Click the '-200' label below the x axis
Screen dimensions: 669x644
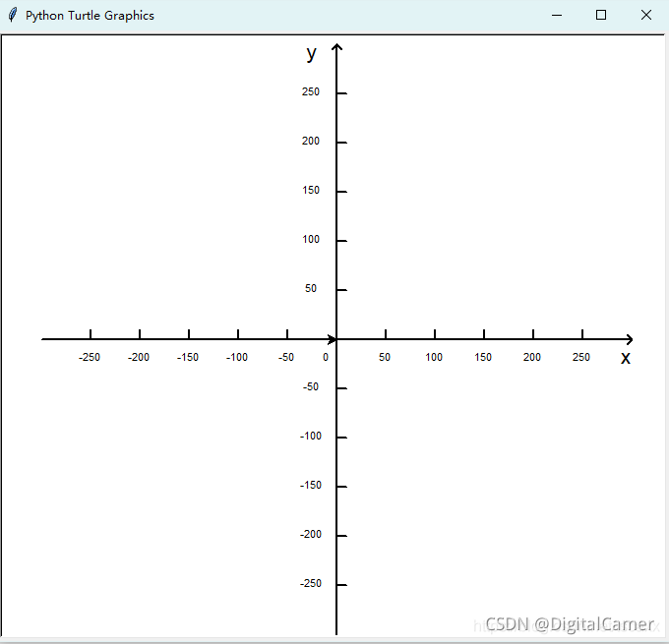(139, 358)
